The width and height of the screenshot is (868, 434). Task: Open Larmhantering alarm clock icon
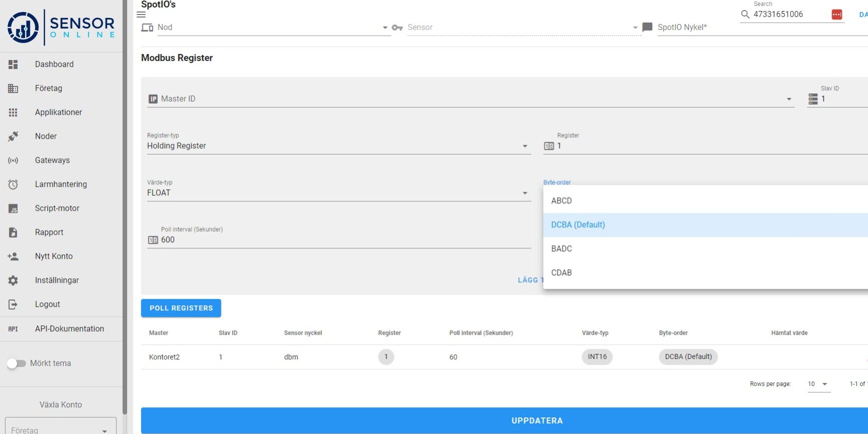[13, 184]
